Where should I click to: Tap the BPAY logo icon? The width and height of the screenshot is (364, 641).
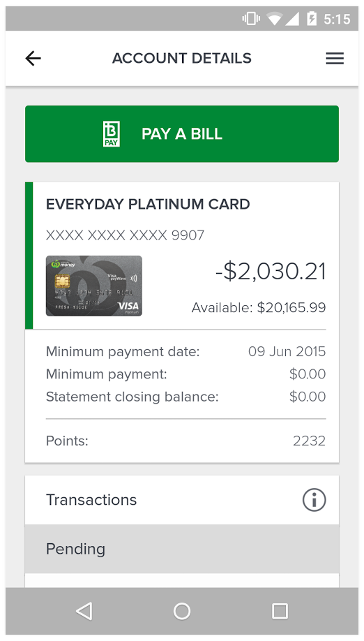(112, 134)
